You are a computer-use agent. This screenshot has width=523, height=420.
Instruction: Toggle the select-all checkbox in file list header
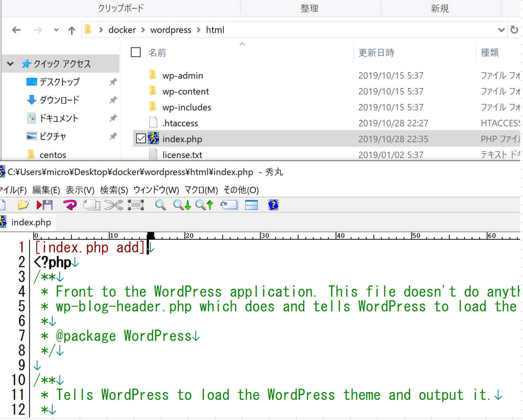coord(136,52)
